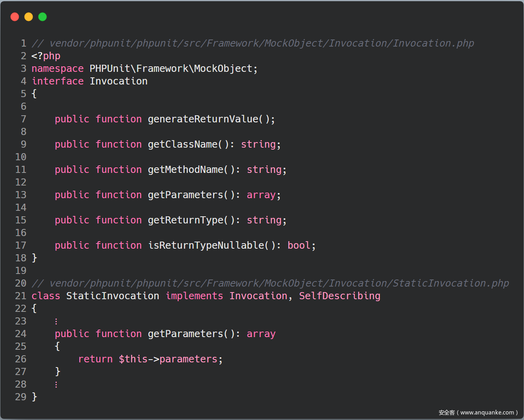524x420 pixels.
Task: Select the namespace keyword on line 3
Action: 58,69
